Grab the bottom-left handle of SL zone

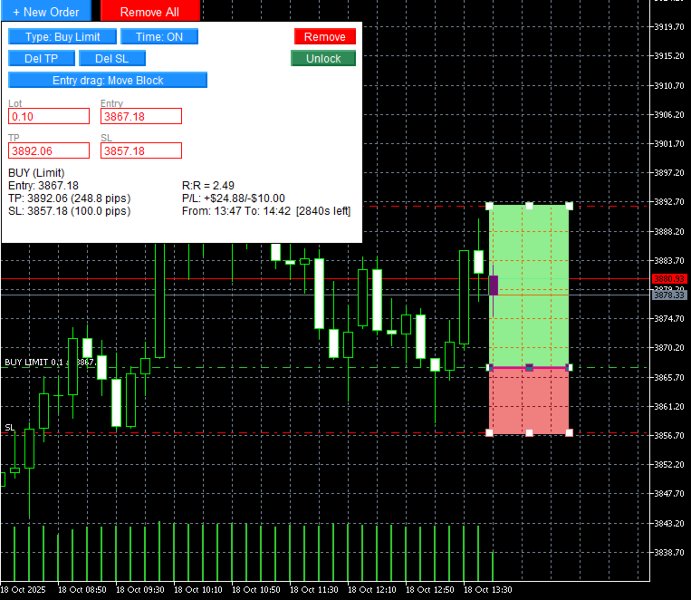tap(489, 433)
